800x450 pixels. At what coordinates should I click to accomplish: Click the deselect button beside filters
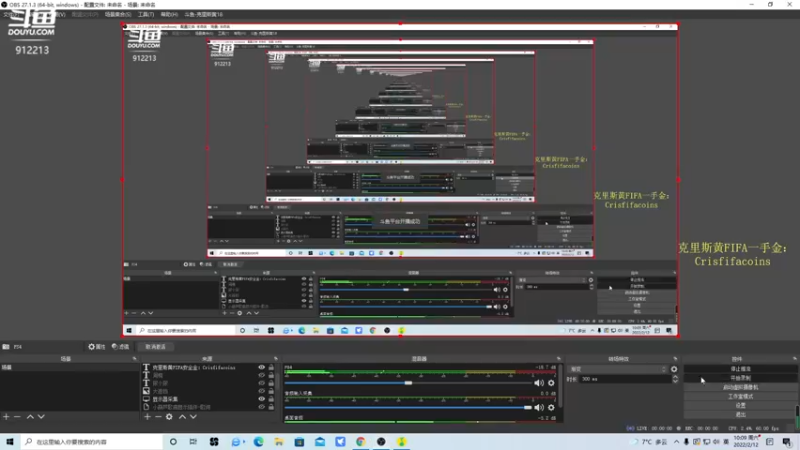click(x=156, y=347)
